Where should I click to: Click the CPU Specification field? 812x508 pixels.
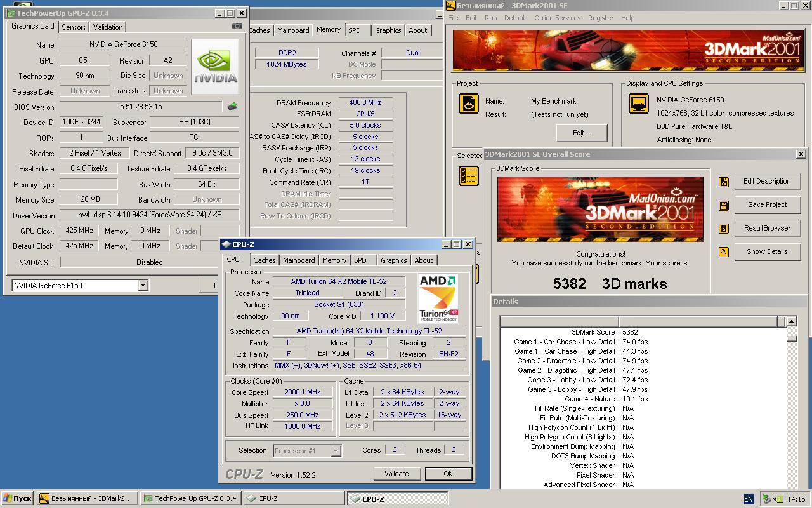pos(369,331)
